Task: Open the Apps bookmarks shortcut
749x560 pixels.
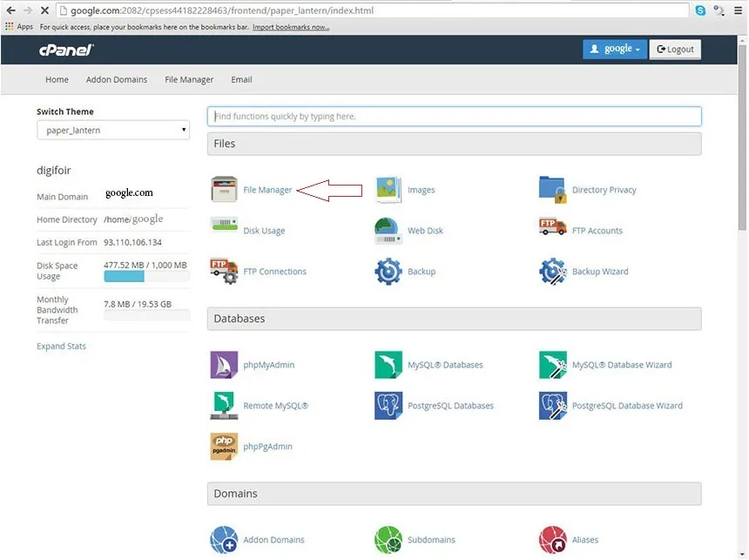Action: 19,27
